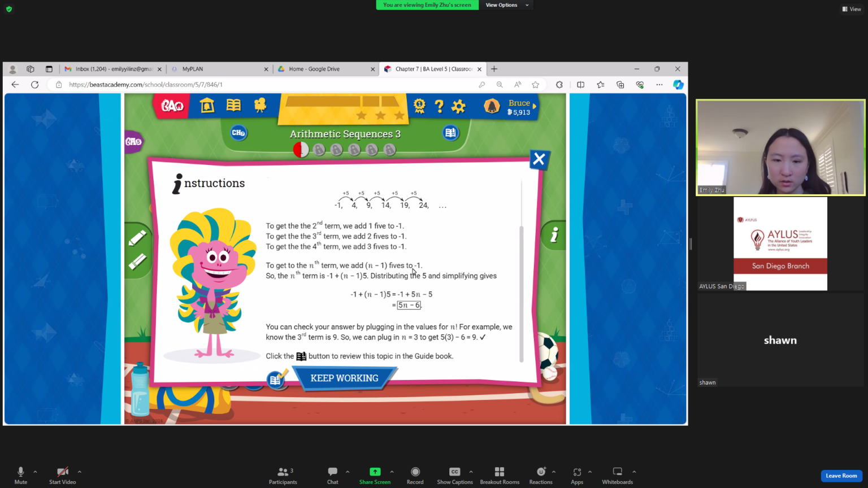The image size is (868, 488).
Task: Mute the microphone in Zoom
Action: (21, 476)
